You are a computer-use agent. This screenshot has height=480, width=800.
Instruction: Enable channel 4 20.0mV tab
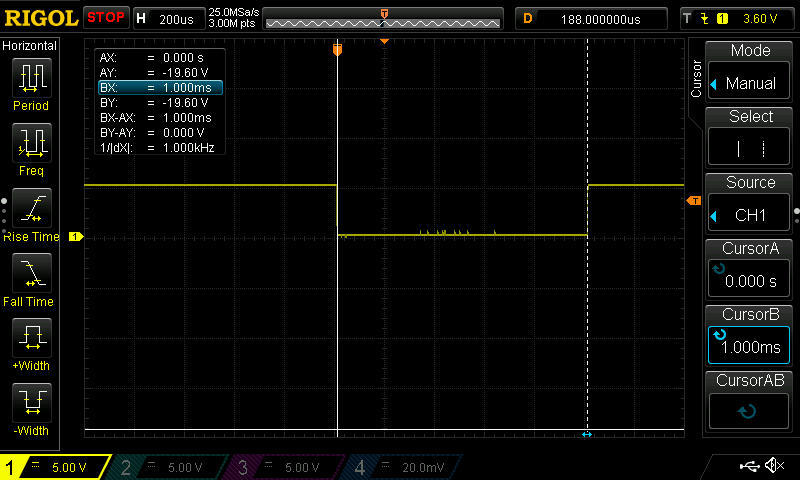403,467
